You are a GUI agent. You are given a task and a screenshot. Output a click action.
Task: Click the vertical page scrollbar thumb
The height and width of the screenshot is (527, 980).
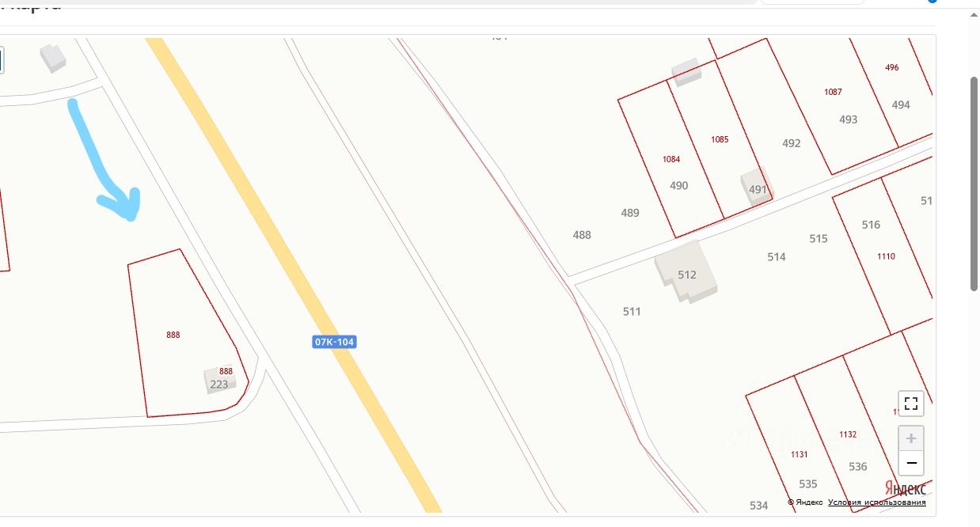(x=974, y=184)
